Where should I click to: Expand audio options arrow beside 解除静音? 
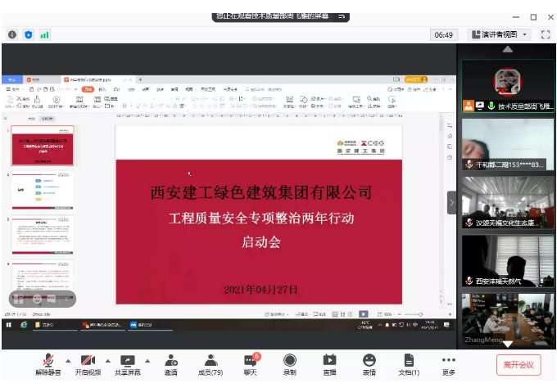pyautogui.click(x=68, y=361)
